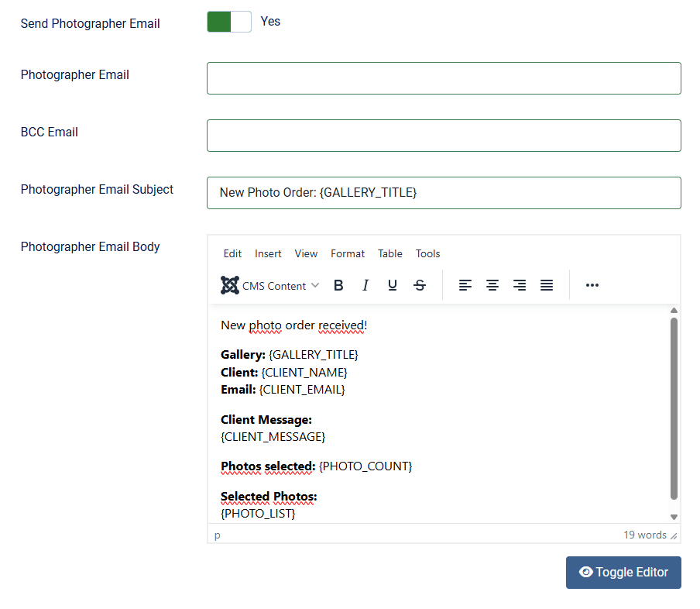Click the editor's vertical scrollbar

click(x=673, y=411)
